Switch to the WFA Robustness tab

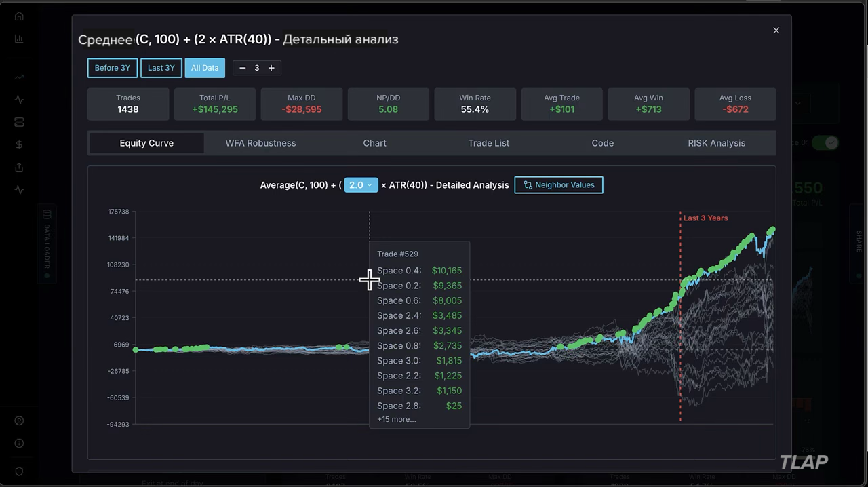pyautogui.click(x=260, y=143)
